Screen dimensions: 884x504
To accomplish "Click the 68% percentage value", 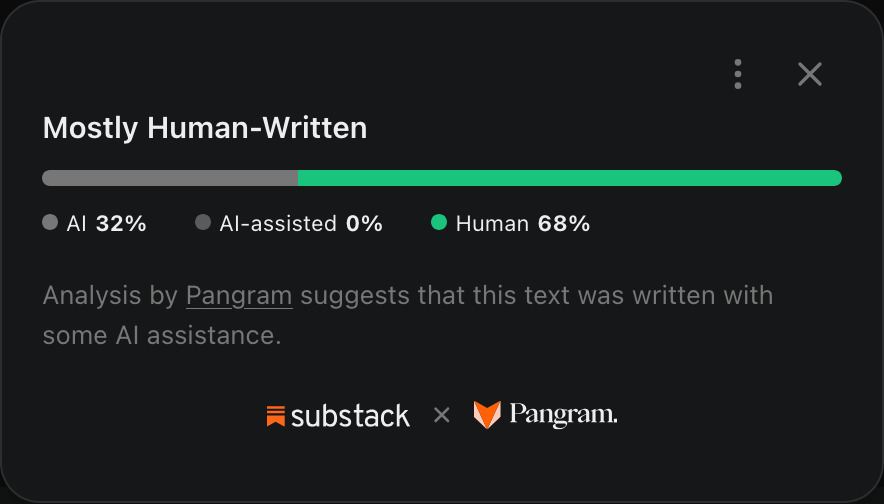I will click(x=564, y=224).
